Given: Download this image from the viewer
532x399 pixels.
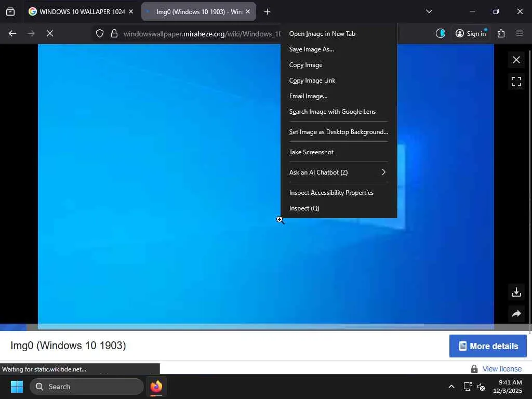Looking at the screenshot, I should point(516,292).
